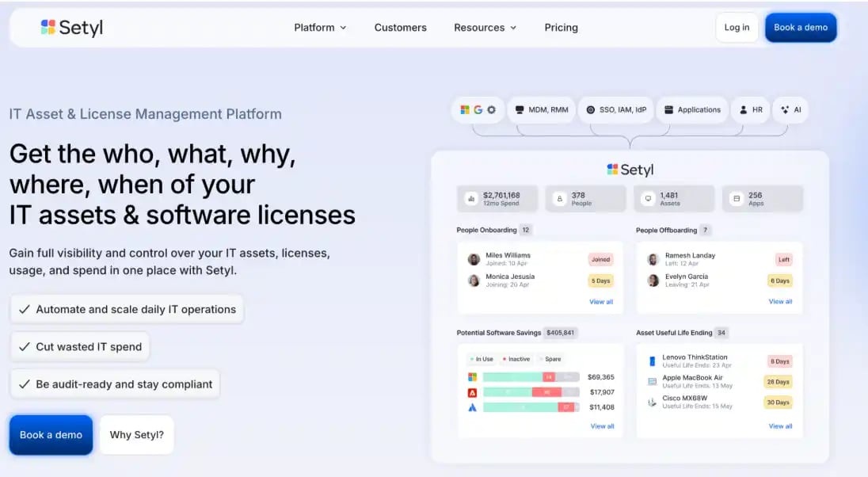
Task: Click the Cut wasted IT spend item
Action: pyautogui.click(x=80, y=347)
